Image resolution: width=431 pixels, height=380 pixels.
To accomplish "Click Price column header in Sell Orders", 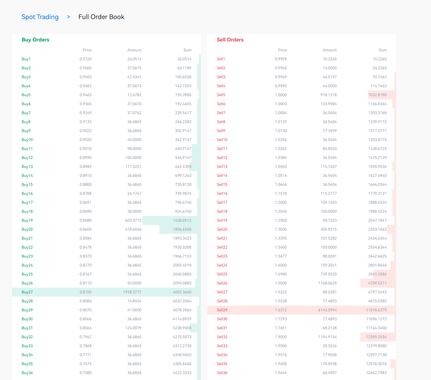I will click(282, 50).
